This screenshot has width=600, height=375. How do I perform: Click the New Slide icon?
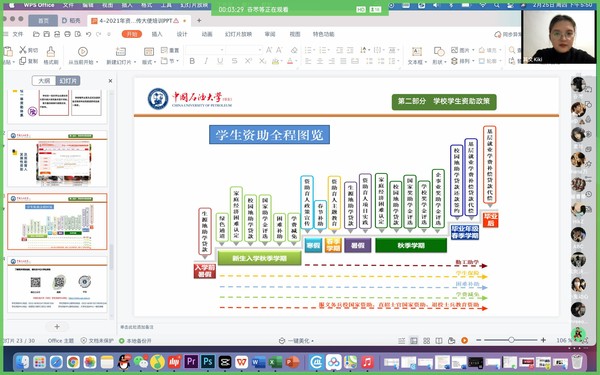pos(121,55)
